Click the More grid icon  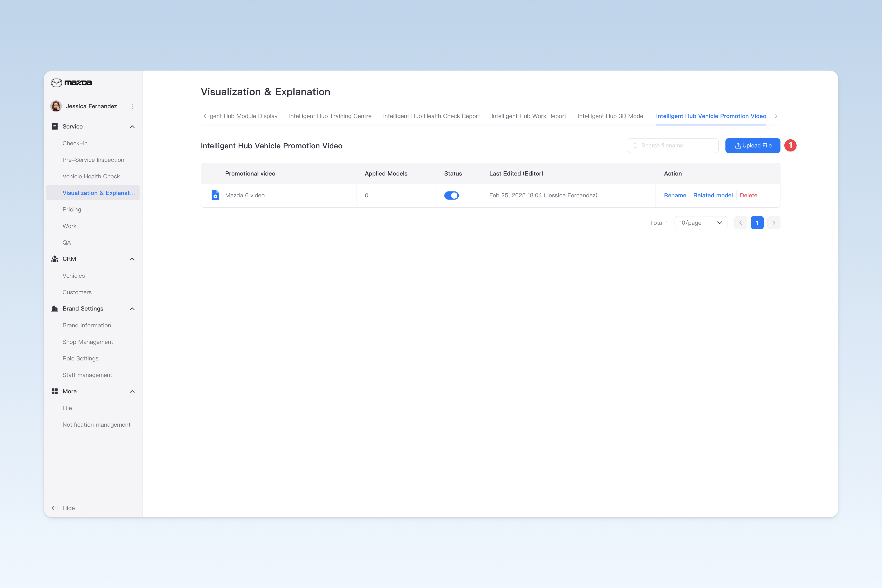[55, 391]
